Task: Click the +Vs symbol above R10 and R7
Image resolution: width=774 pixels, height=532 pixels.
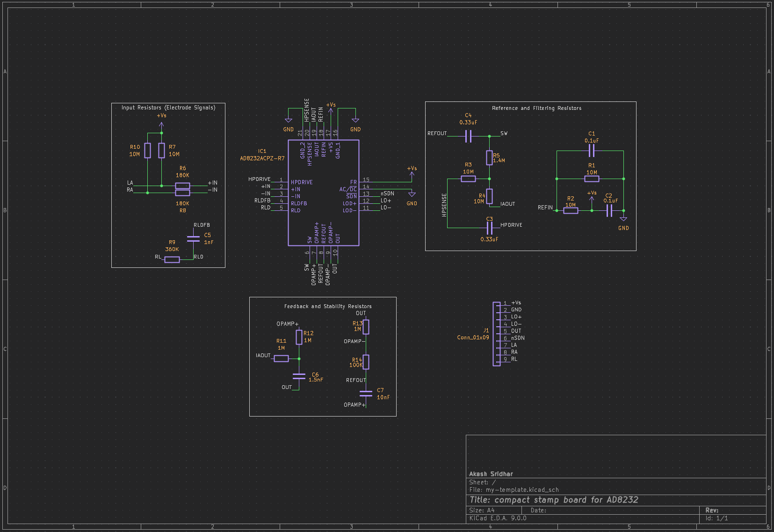Action: [x=161, y=124]
